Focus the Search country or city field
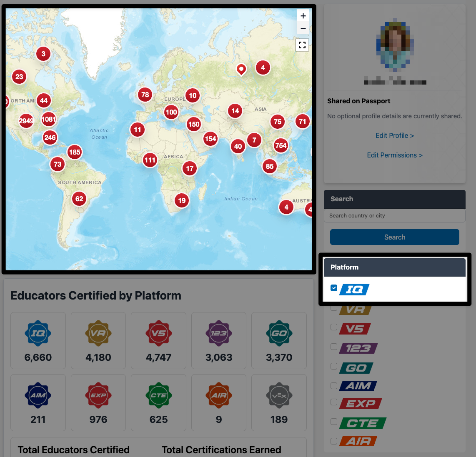The height and width of the screenshot is (457, 476). coord(394,215)
